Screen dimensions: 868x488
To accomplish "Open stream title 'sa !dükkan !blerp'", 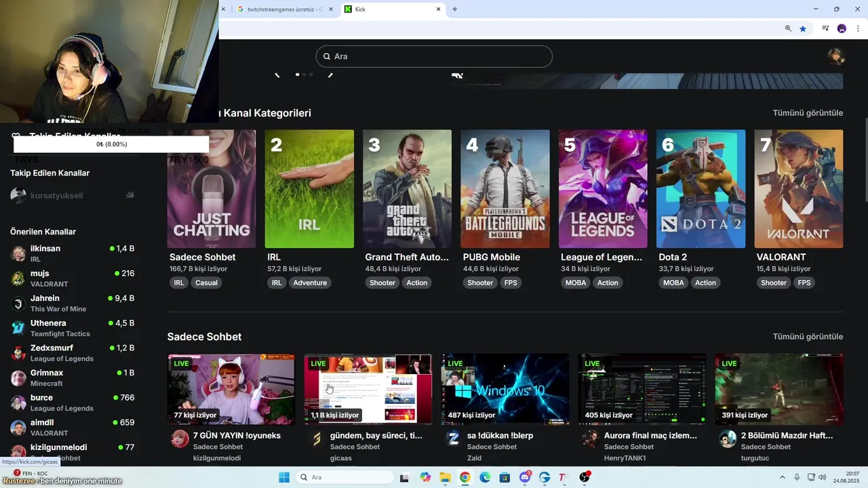I will point(500,435).
